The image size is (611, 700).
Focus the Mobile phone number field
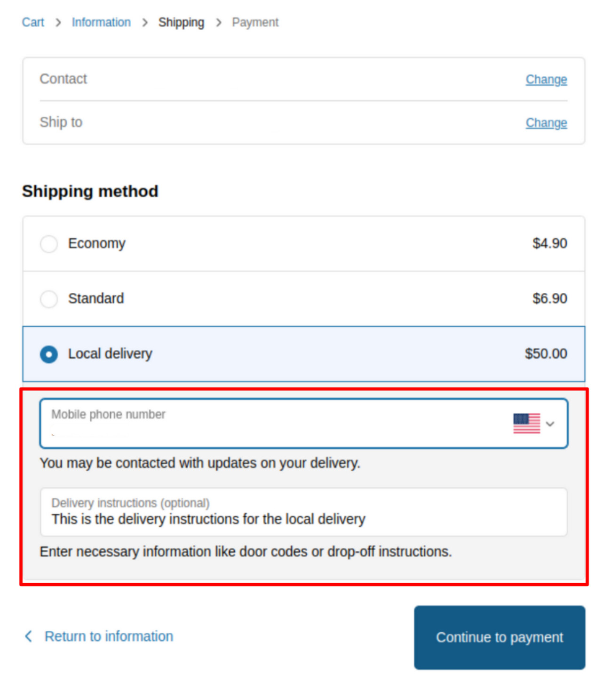click(304, 423)
